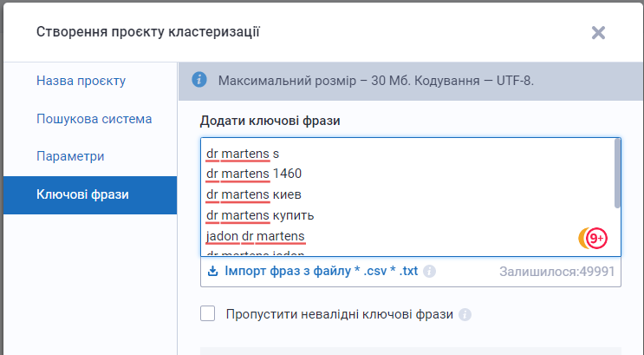Image resolution: width=644 pixels, height=355 pixels.
Task: Click the Залишилося:49991 remaining counter
Action: click(x=557, y=271)
